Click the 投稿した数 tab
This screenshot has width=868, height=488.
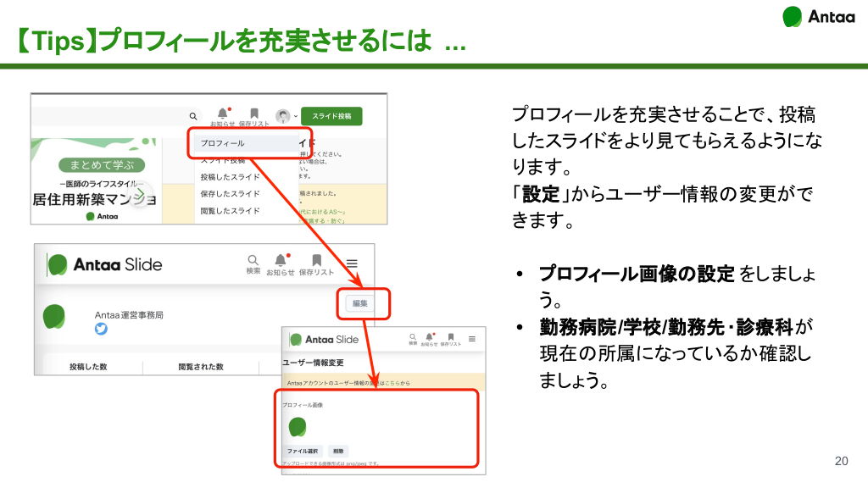coord(88,367)
